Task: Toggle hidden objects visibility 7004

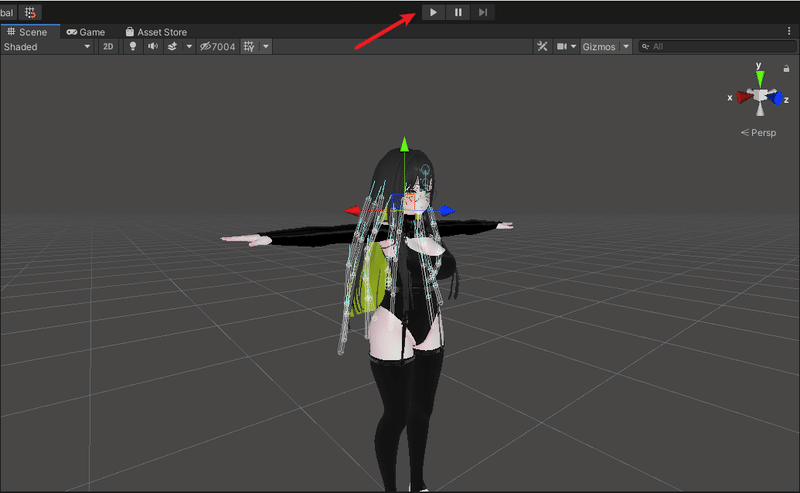Action: click(218, 46)
